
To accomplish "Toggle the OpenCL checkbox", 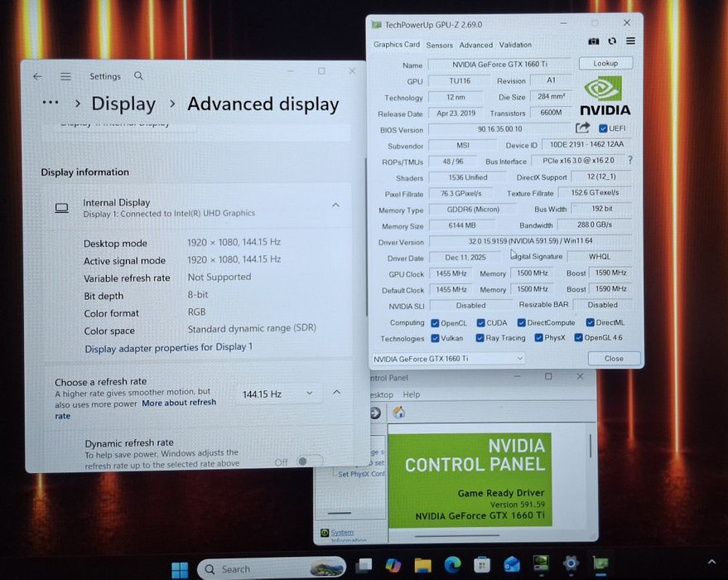I will 435,323.
